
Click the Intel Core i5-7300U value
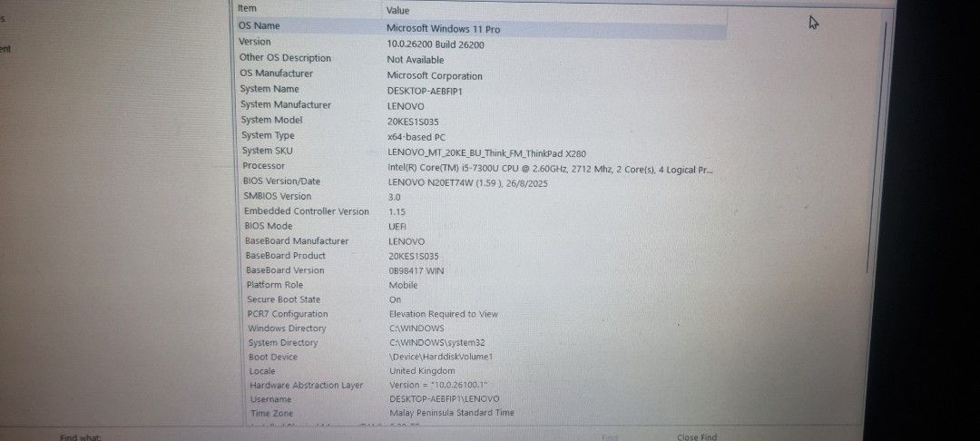(551, 170)
